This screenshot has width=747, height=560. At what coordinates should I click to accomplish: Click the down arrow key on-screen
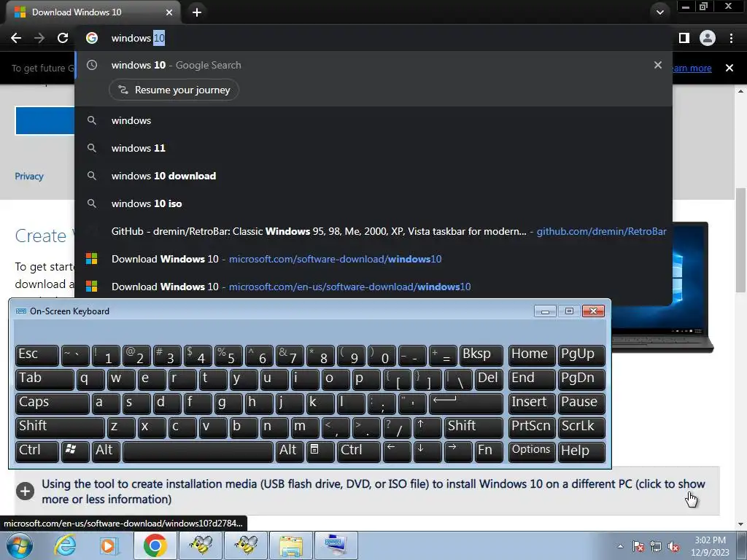[427, 451]
